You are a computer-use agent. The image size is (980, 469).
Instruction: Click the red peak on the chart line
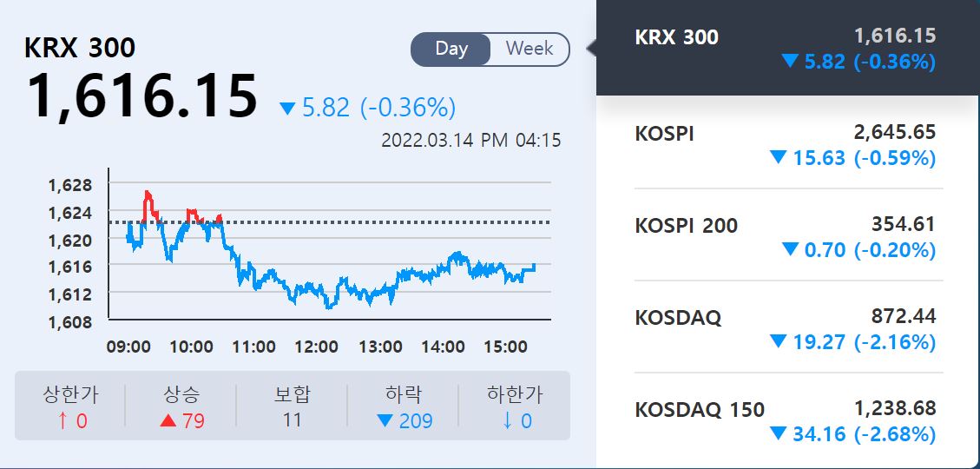coord(148,195)
